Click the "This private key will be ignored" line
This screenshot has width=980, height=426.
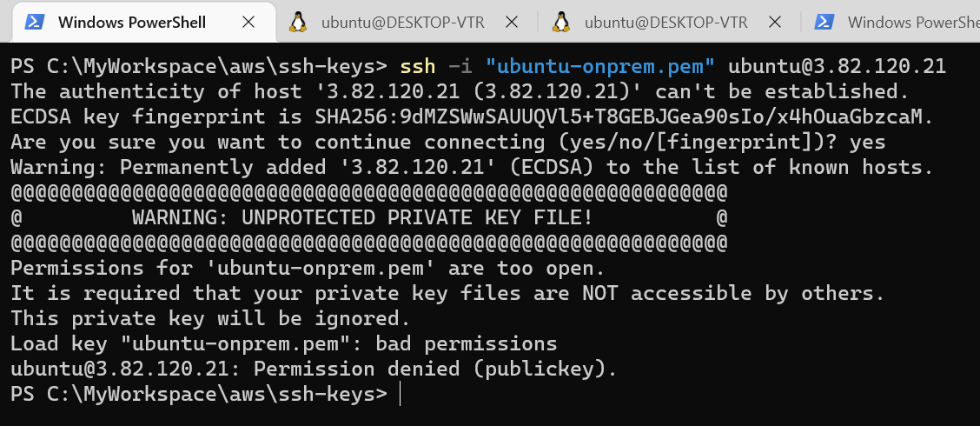point(210,319)
